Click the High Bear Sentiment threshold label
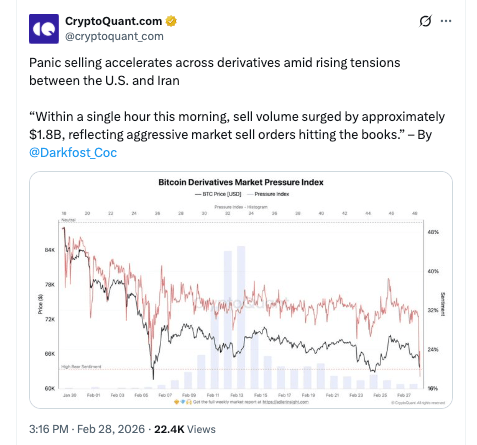Screen dimensions: 477x445 pos(81,367)
